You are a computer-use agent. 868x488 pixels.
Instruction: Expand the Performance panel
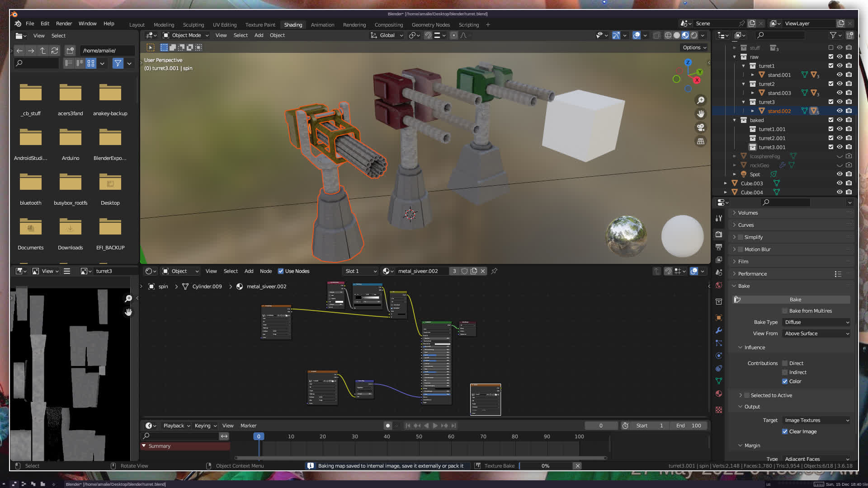coord(752,274)
